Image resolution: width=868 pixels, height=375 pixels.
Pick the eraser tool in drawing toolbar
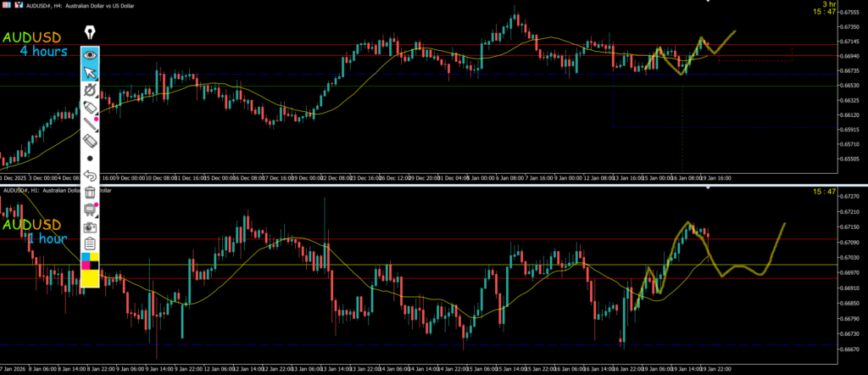(x=90, y=141)
